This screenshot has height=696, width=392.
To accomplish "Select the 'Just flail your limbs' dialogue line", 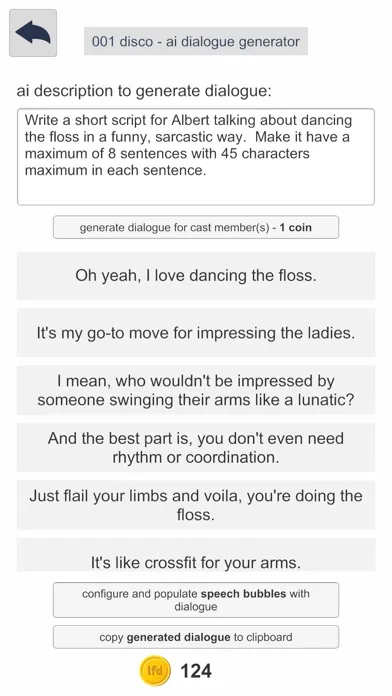I will click(196, 505).
